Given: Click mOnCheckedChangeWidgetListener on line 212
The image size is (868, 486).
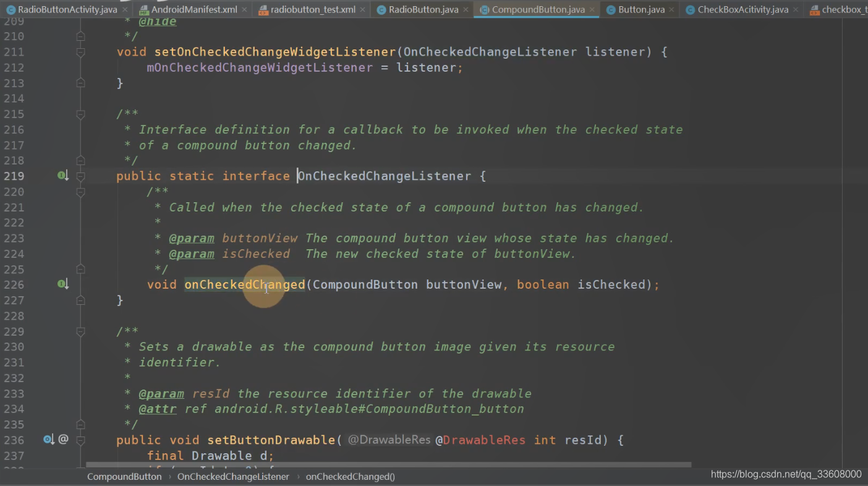Looking at the screenshot, I should coord(260,67).
